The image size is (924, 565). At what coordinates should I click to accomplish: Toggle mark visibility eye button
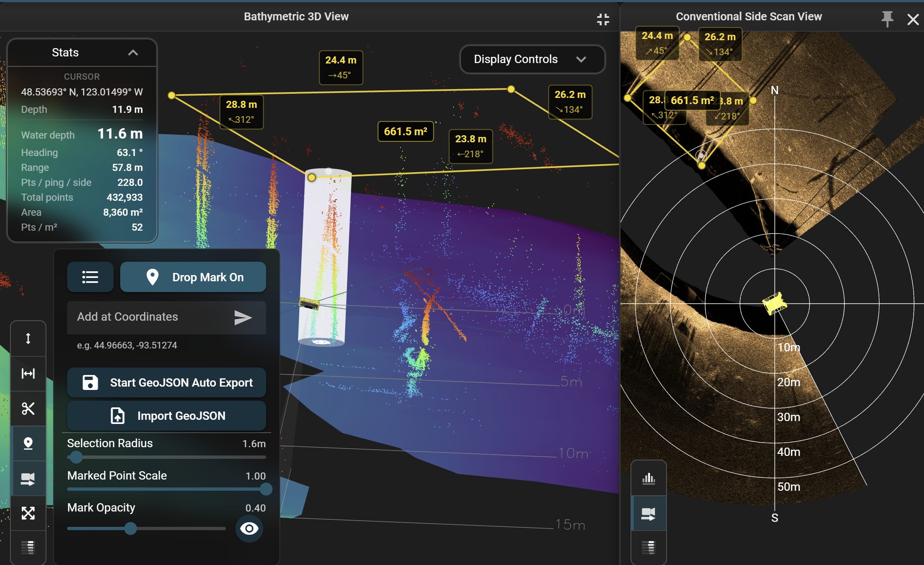(x=249, y=528)
